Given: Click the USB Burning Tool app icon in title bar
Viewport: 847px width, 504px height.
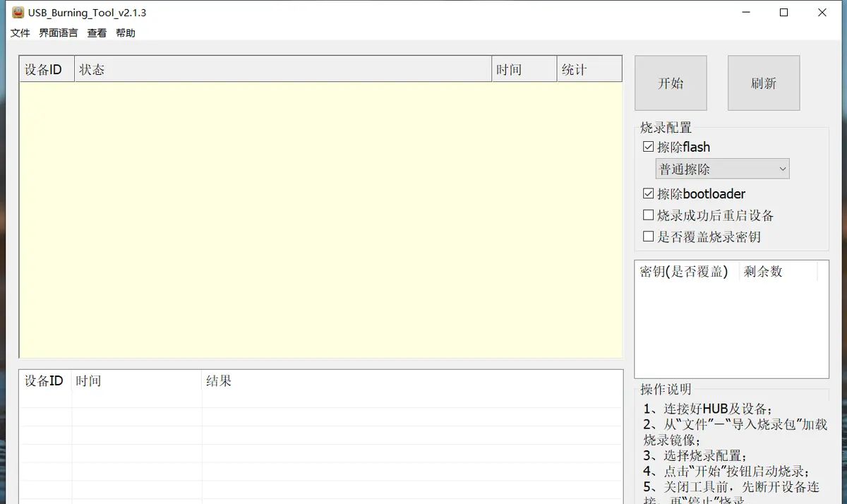Looking at the screenshot, I should [x=18, y=12].
